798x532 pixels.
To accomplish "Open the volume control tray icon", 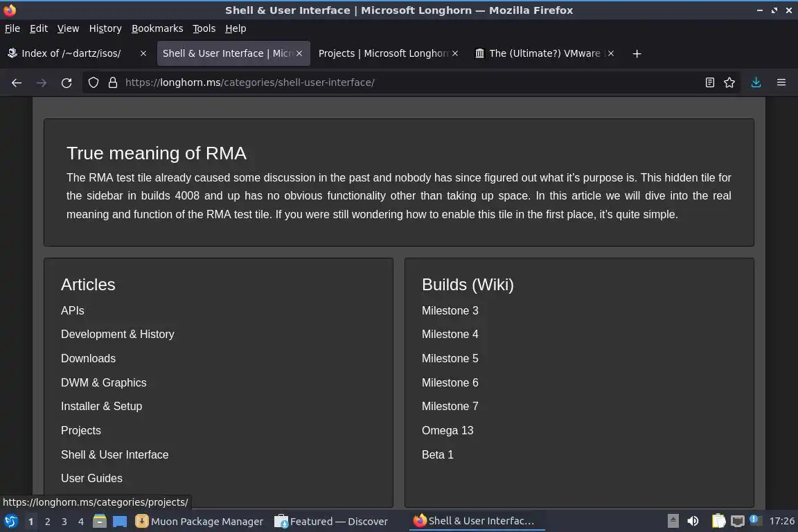I will click(x=693, y=522).
